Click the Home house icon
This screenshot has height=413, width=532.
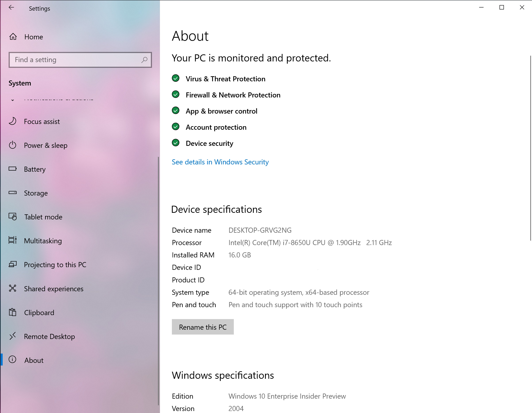pyautogui.click(x=13, y=37)
